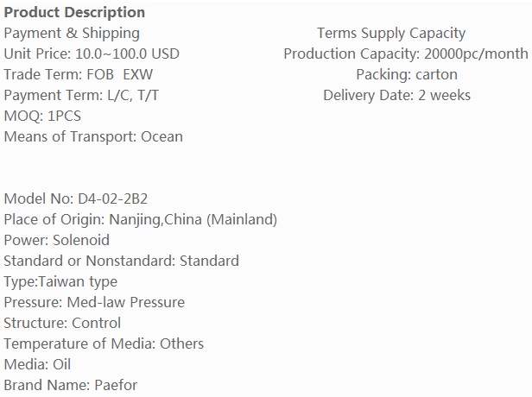
Task: Select the Means of Transport: Ocean line
Action: pos(93,136)
